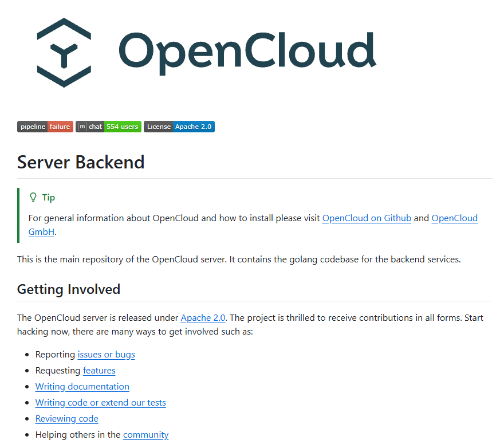Click the Getting Involved heading
Image resolution: width=504 pixels, height=448 pixels.
68,289
